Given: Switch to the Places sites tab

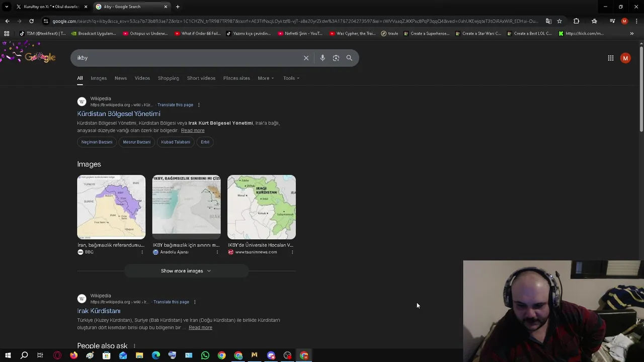Looking at the screenshot, I should [x=236, y=78].
